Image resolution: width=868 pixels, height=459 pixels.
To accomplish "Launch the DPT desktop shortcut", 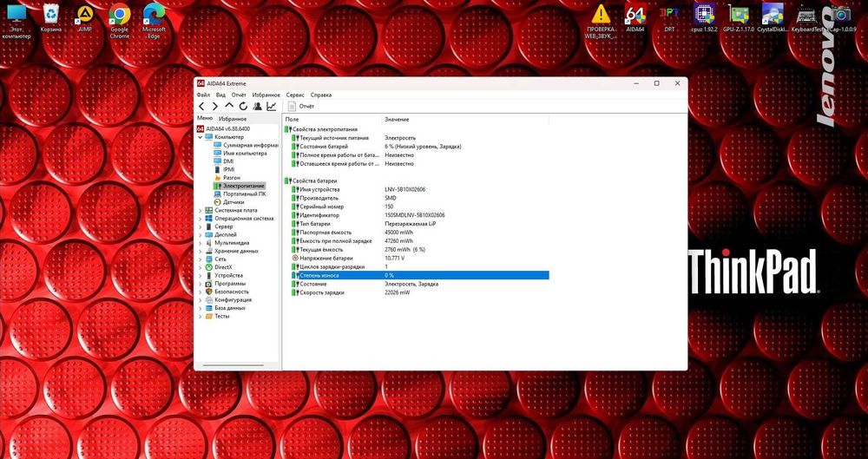I will click(x=670, y=19).
